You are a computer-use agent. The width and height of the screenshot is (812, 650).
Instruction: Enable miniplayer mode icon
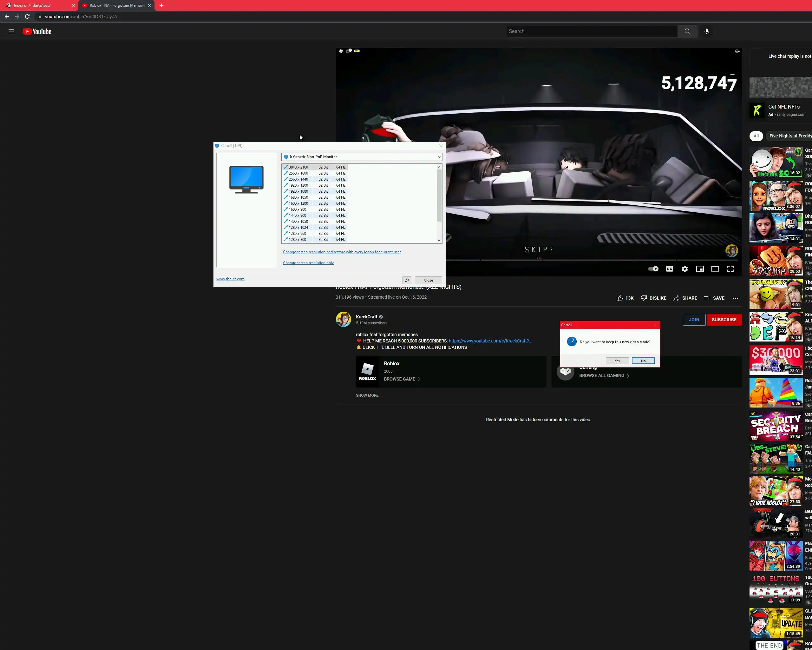pyautogui.click(x=700, y=269)
